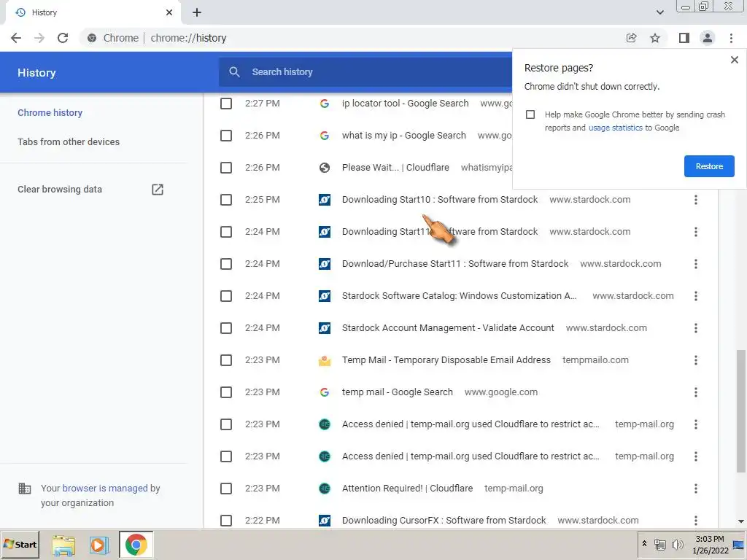Open the profile avatar menu
The image size is (747, 560).
click(x=708, y=38)
